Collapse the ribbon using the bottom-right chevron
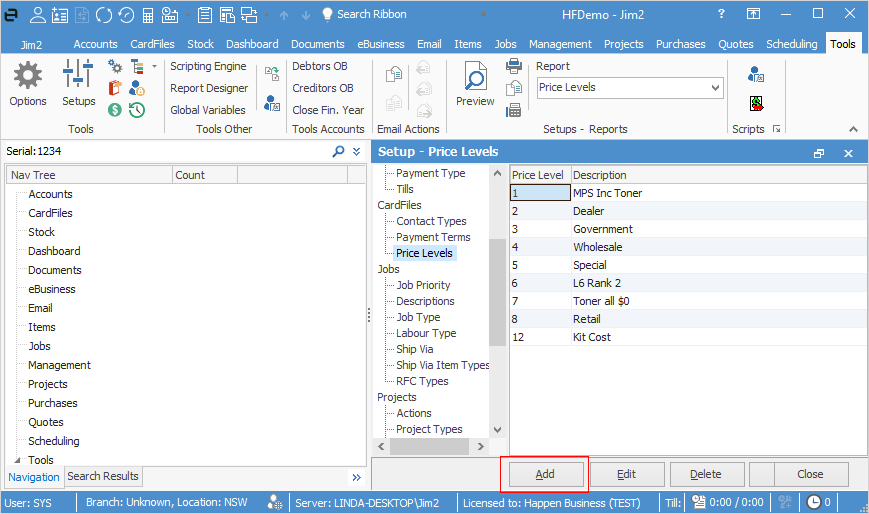 (853, 129)
